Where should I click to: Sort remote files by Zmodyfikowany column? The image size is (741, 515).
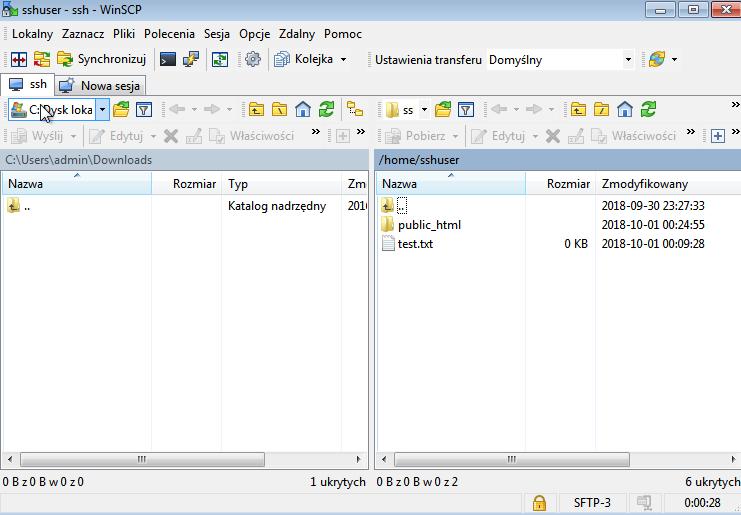click(668, 184)
